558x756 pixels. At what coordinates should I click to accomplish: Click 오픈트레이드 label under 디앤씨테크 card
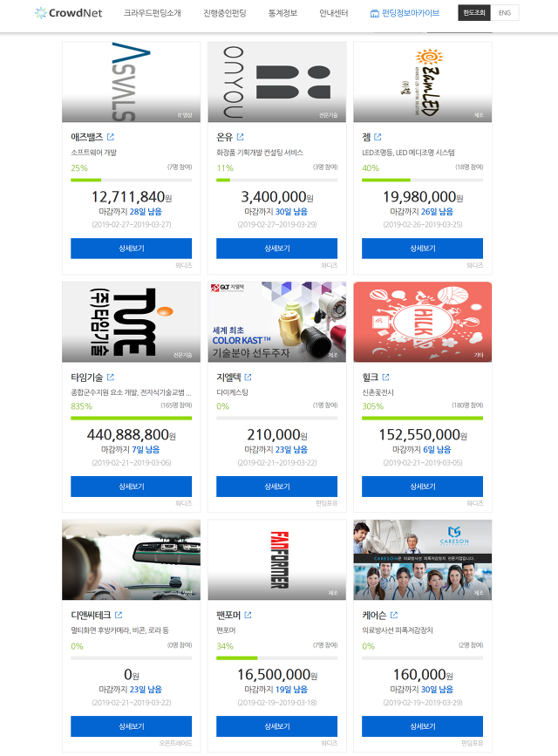[x=175, y=743]
